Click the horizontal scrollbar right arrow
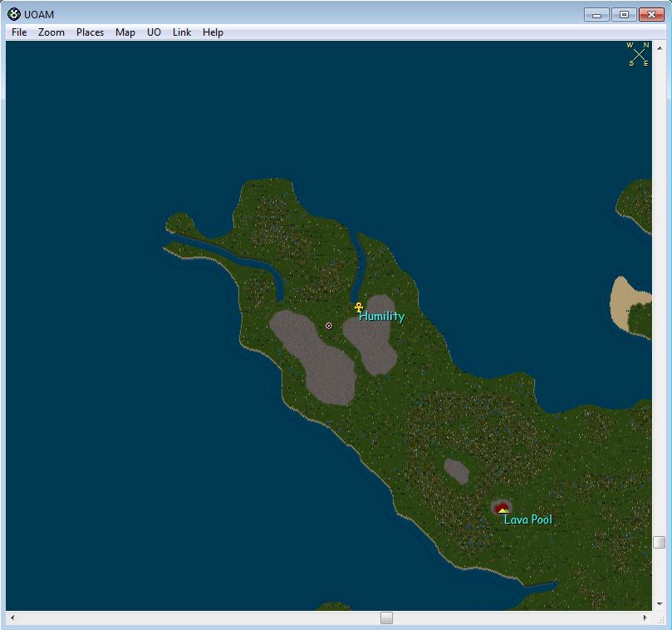This screenshot has height=630, width=672. click(646, 618)
